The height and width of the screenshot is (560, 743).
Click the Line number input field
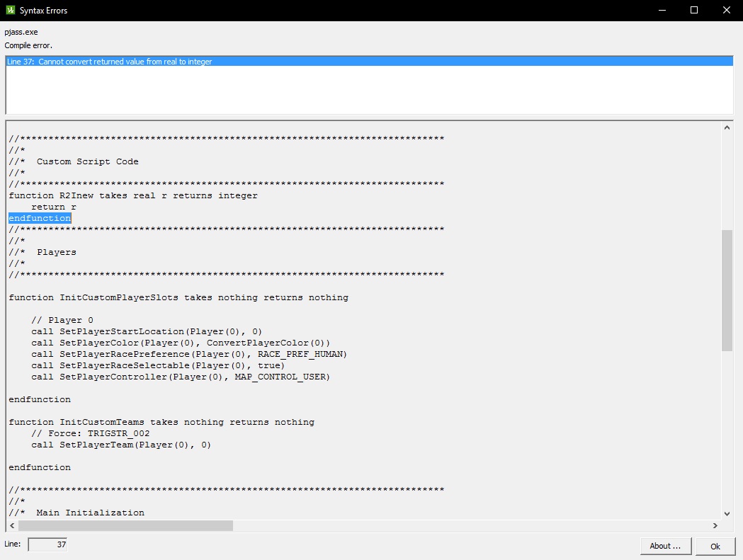47,544
